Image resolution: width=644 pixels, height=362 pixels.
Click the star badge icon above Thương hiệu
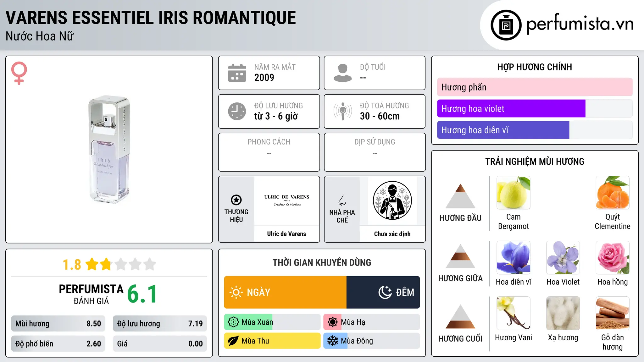[x=236, y=200]
